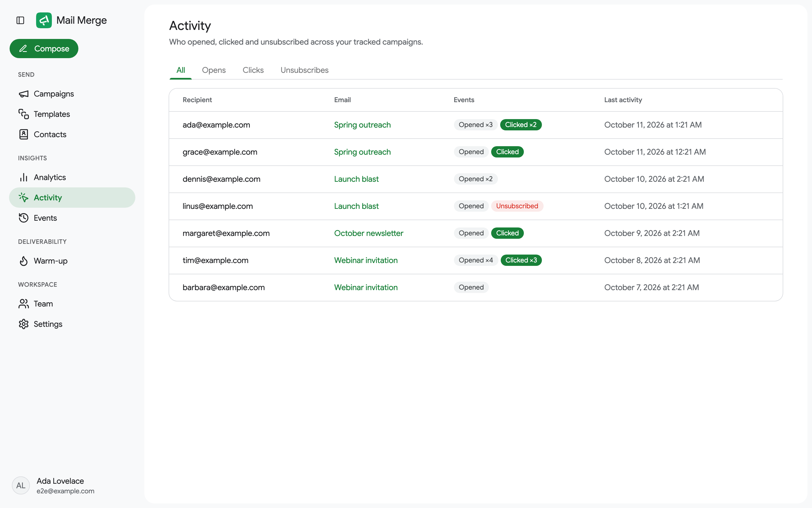Click e2e@example.com account email
Screen dimensions: 812x508
point(65,491)
